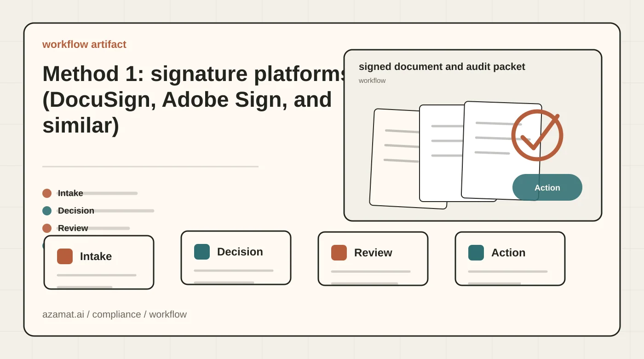Click the front signed document page
The height and width of the screenshot is (359, 644).
(x=501, y=151)
